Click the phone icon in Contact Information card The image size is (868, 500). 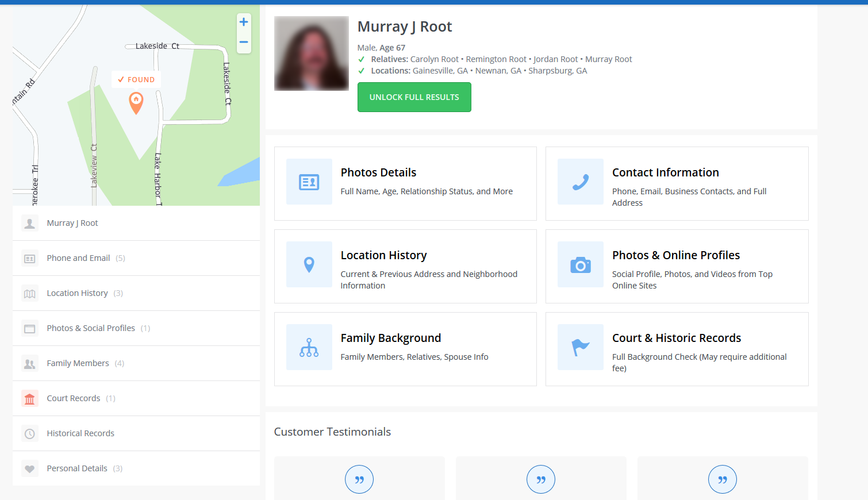pos(581,182)
